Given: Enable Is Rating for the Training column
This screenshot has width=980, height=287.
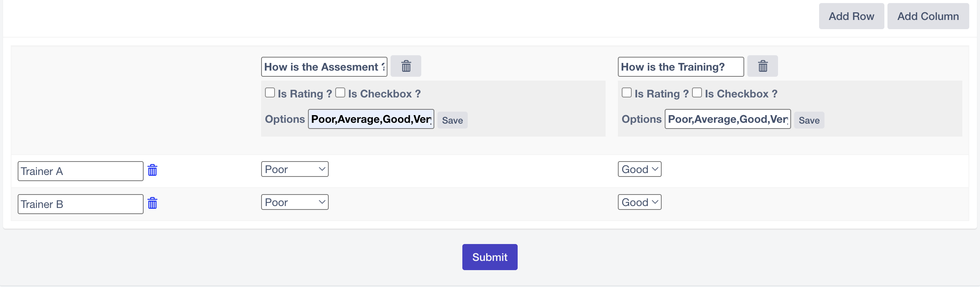Looking at the screenshot, I should 627,92.
